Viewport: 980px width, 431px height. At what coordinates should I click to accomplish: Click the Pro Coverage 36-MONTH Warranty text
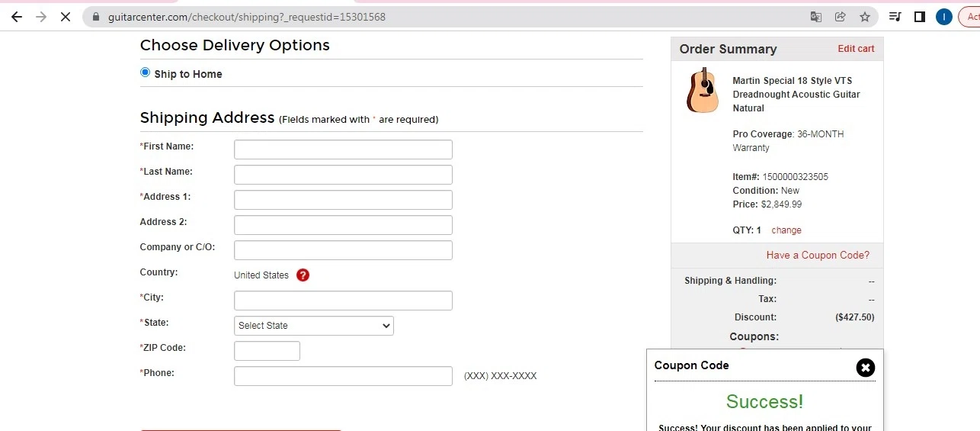pyautogui.click(x=788, y=141)
